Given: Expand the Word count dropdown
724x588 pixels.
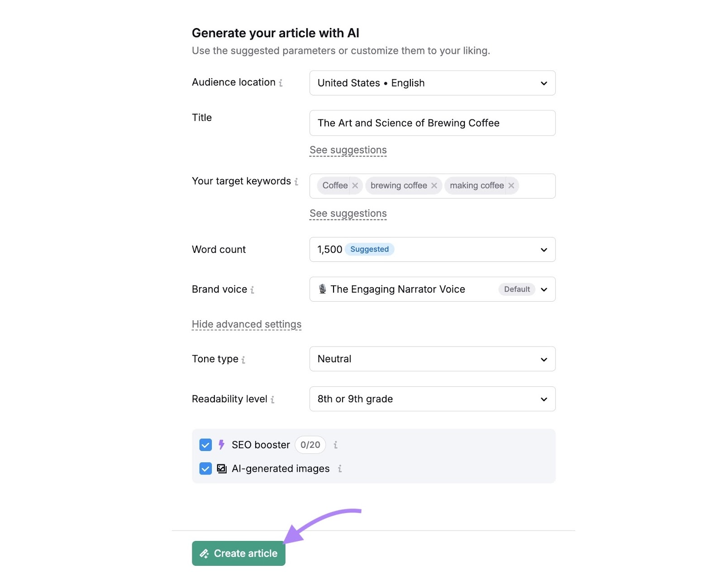Looking at the screenshot, I should point(543,249).
